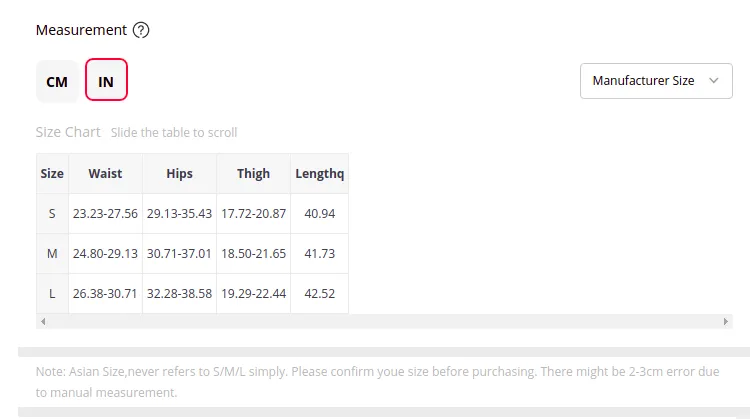750x419 pixels.
Task: Click the table scrollbar left arrow
Action: click(43, 321)
